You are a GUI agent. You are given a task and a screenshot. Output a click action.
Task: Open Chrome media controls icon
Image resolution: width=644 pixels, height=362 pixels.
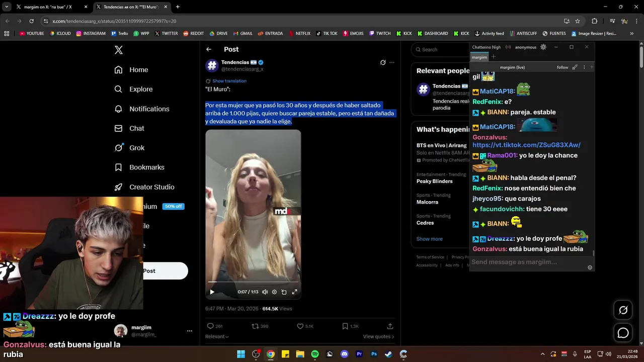(612, 21)
